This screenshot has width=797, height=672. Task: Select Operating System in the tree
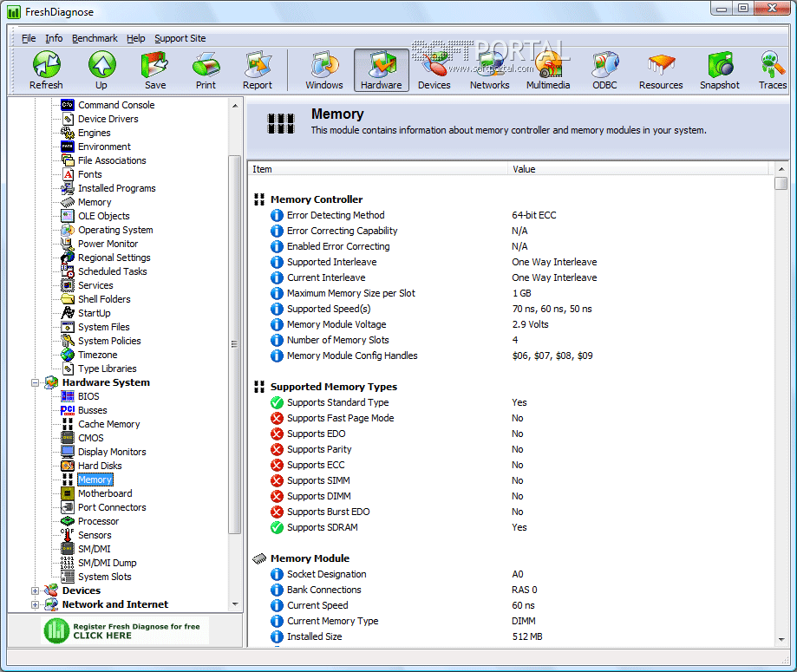click(115, 230)
